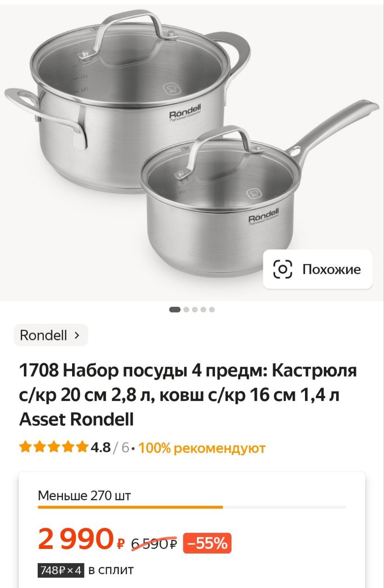Open the в сплит installment option
Image resolution: width=384 pixels, height=588 pixels.
coord(111,571)
